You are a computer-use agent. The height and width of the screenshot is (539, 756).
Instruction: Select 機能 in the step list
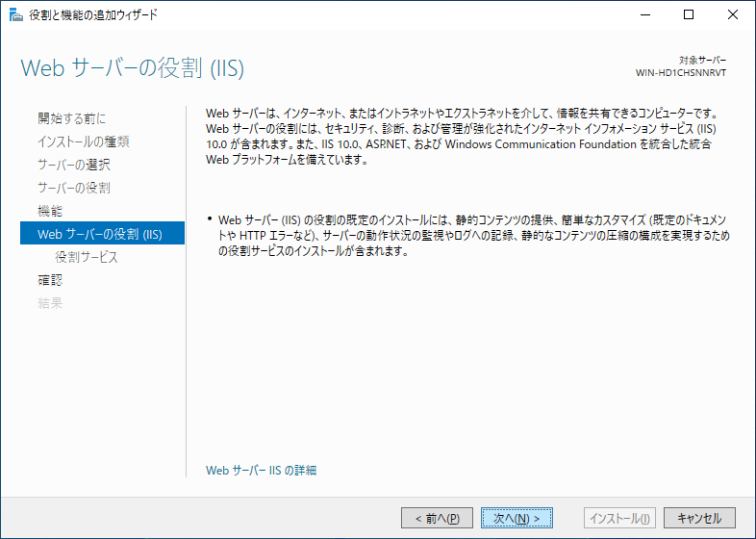point(50,211)
